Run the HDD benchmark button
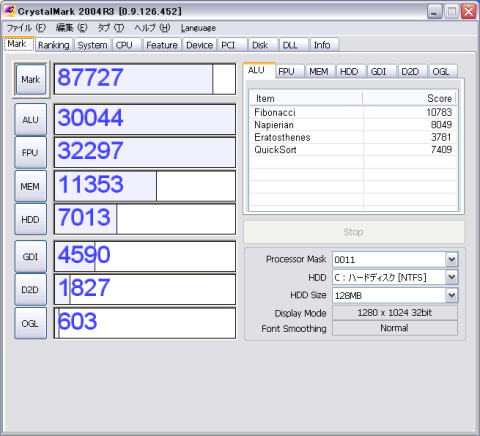This screenshot has width=480, height=436. (30, 219)
